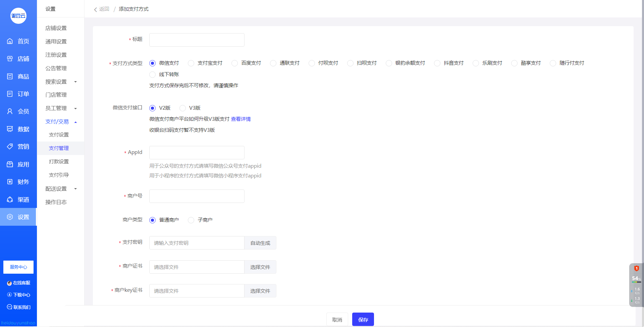Screen dimensions: 644x327
Task: Click 选择文件 for 商户key证书
Action: tap(260, 291)
